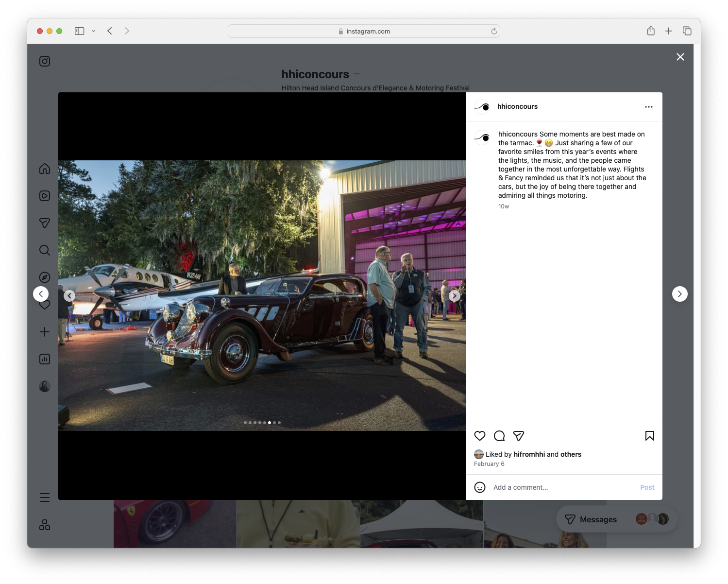Viewport: 728px width, 584px height.
Task: Open the Instagram logo at top left
Action: point(44,61)
